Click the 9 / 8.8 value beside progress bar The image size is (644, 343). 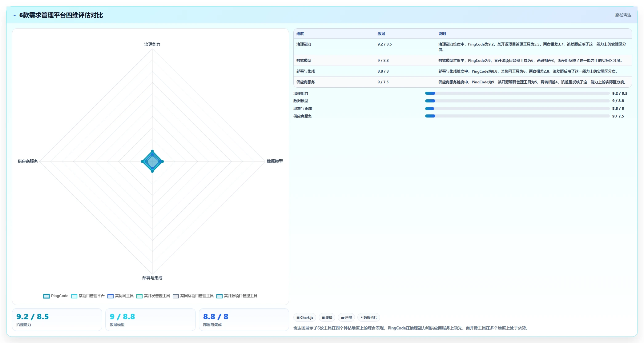618,101
